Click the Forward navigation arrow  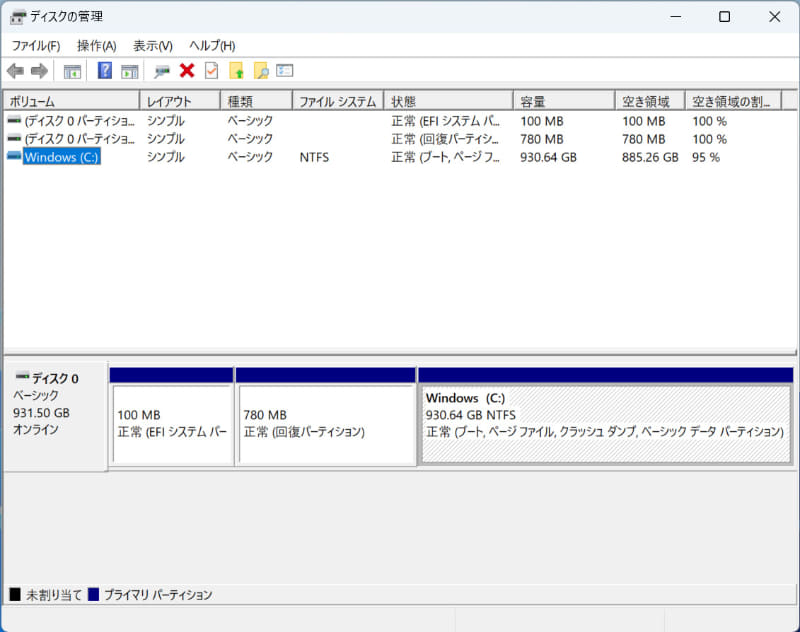click(x=37, y=70)
